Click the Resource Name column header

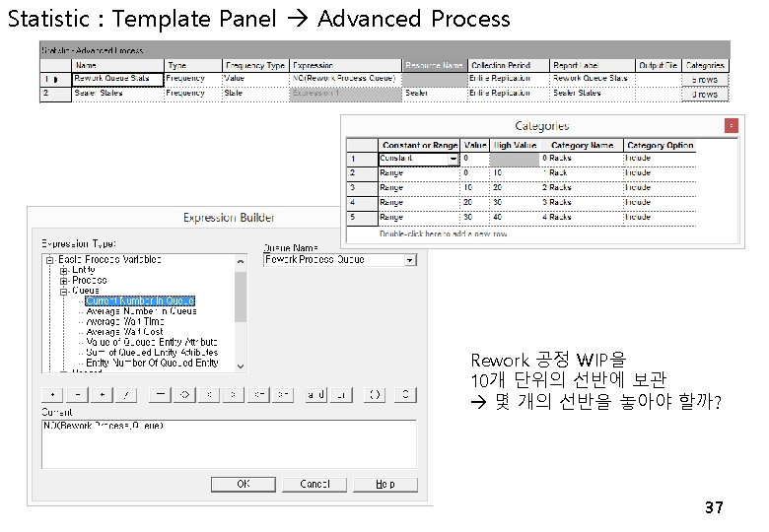coord(435,65)
